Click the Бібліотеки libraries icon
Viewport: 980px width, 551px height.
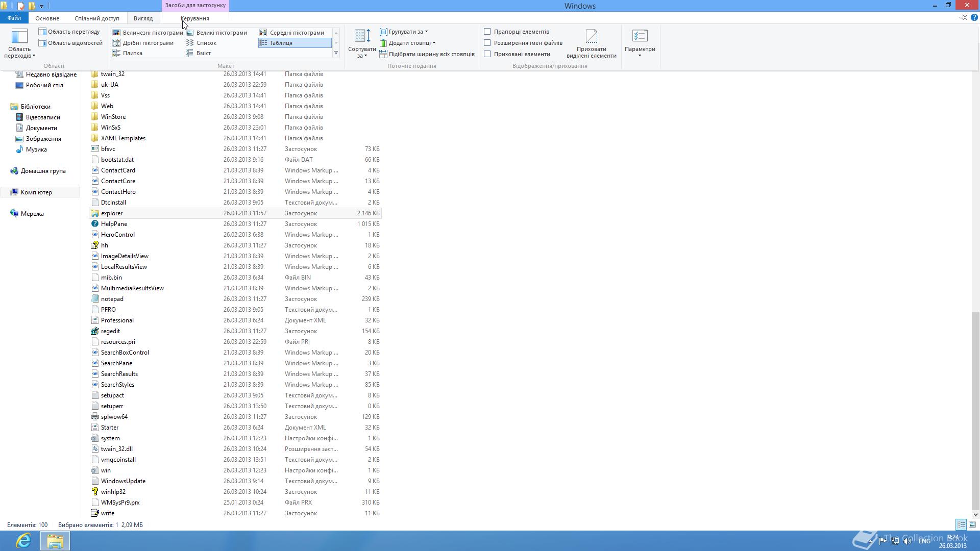tap(14, 107)
